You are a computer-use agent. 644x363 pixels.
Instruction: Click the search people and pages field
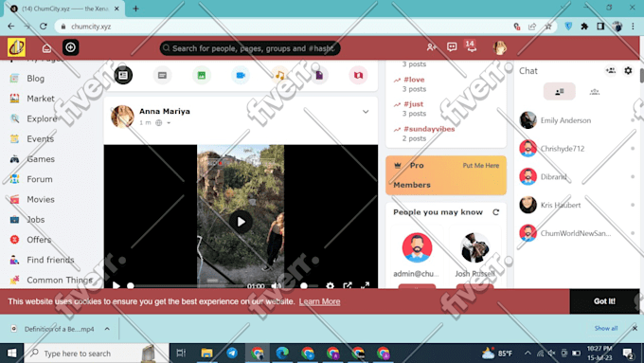pos(250,48)
